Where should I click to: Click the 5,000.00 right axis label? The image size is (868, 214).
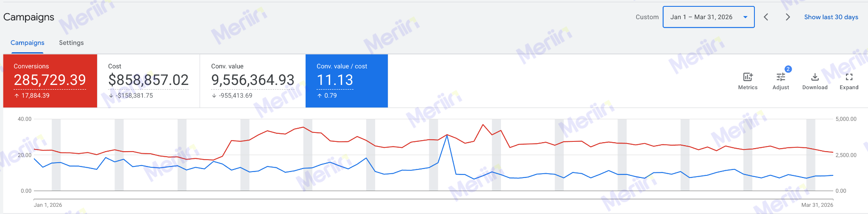click(846, 119)
